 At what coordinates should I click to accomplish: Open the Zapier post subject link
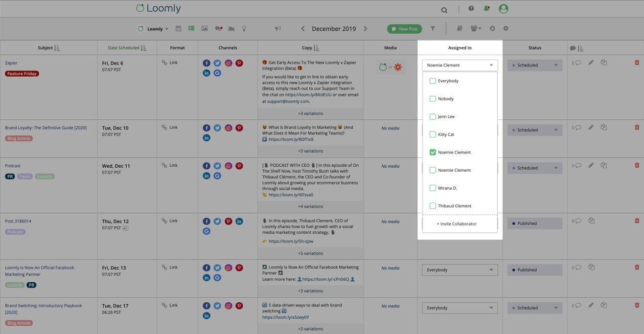(11, 63)
